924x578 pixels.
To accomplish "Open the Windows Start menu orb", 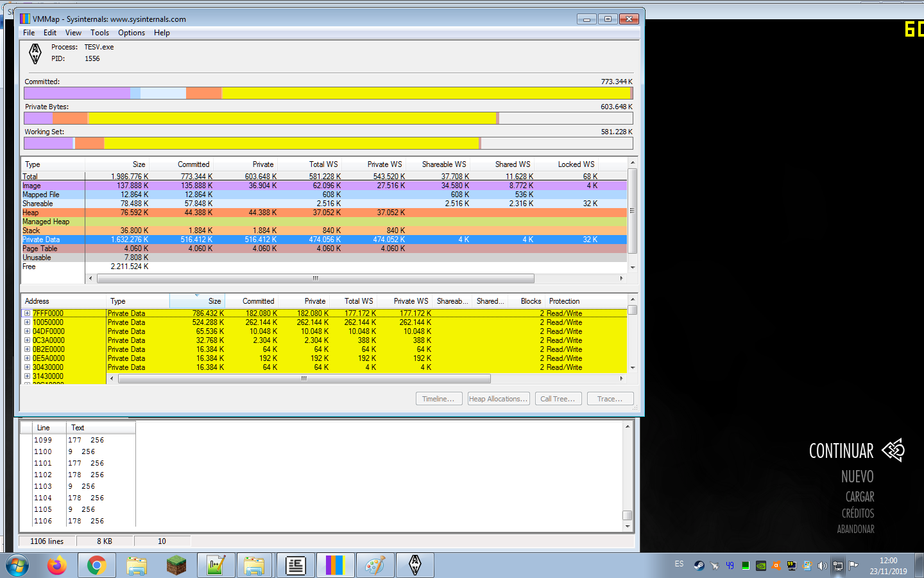I will [x=17, y=565].
